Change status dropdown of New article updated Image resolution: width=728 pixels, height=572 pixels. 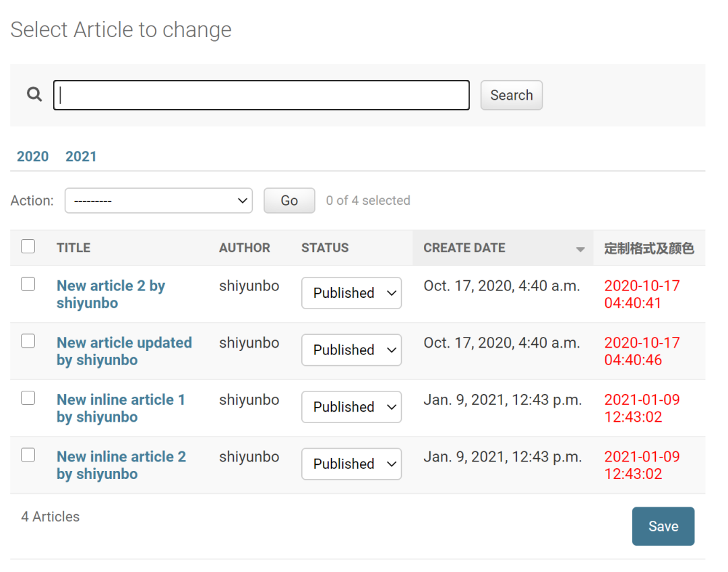[351, 350]
